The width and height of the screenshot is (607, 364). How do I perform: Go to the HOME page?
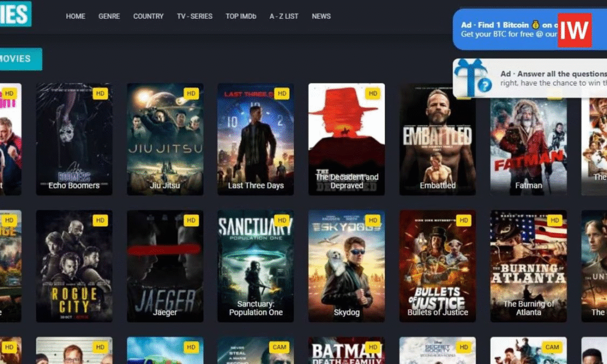[75, 16]
